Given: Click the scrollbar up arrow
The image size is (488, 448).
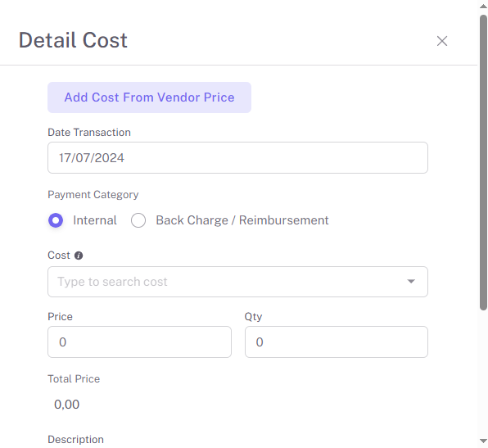Looking at the screenshot, I should [483, 7].
